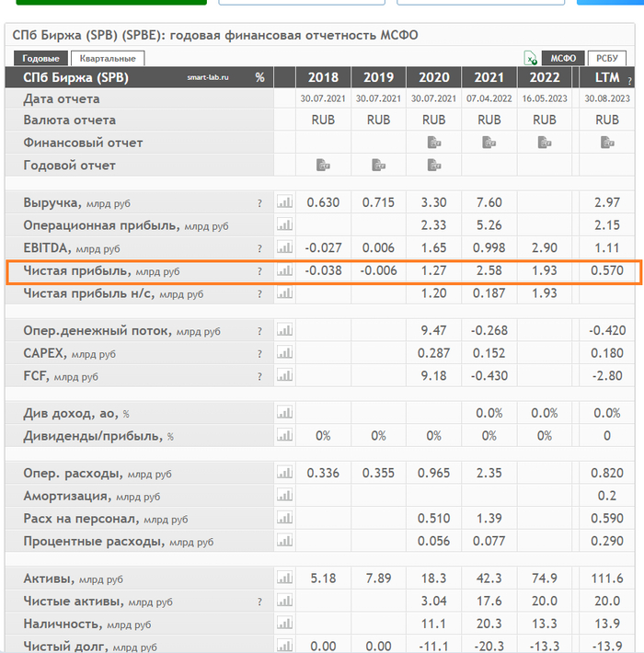Show help for EBITDA question mark
Screen dimensions: 644x653
pos(259,248)
